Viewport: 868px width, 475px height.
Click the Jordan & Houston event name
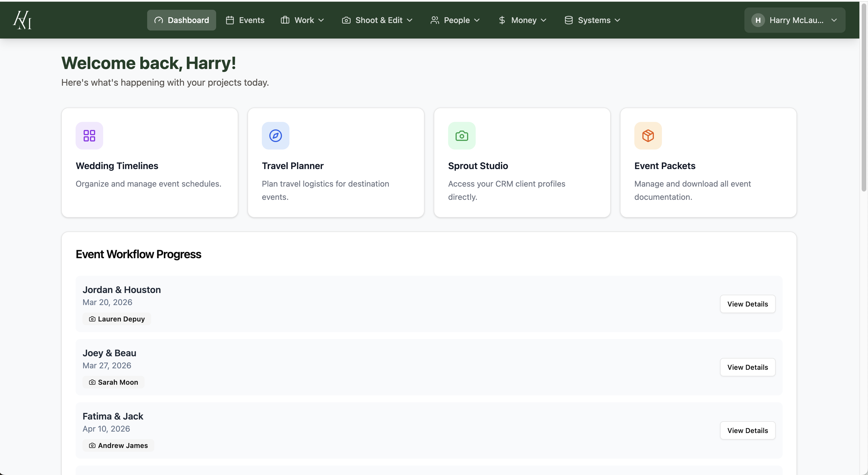(122, 290)
